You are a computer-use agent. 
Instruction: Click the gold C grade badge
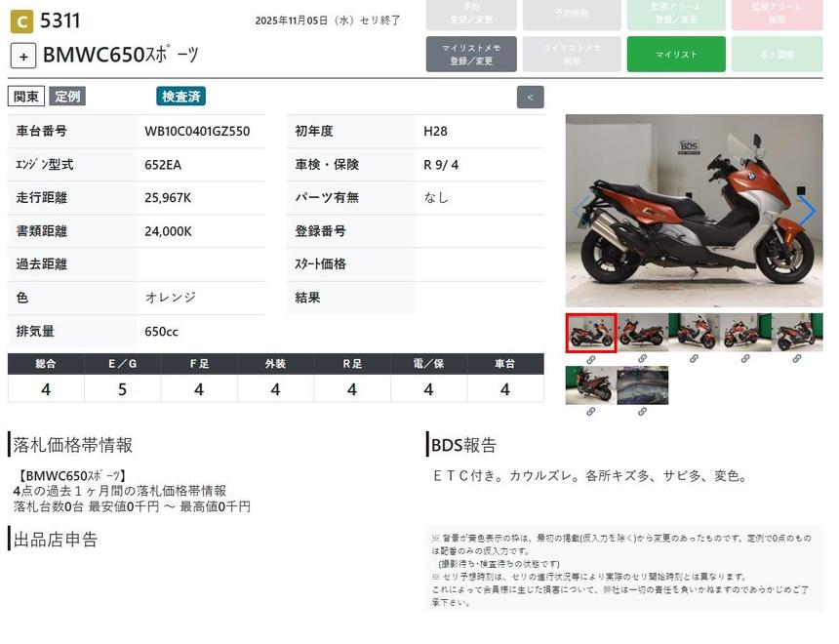[21, 20]
